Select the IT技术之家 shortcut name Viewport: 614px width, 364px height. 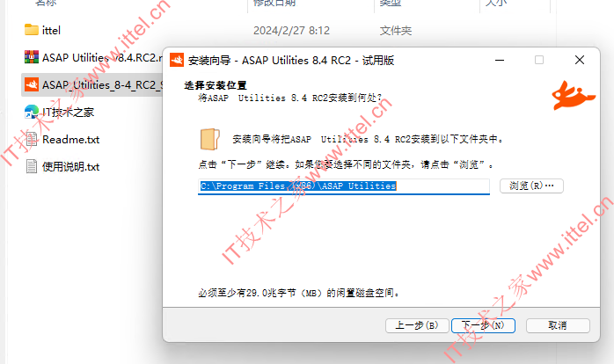pos(68,113)
